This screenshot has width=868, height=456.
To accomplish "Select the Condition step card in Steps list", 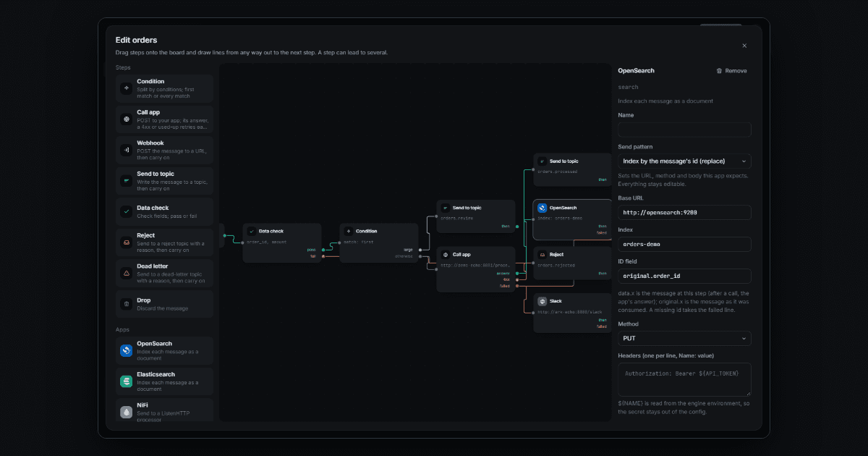I will [x=164, y=88].
